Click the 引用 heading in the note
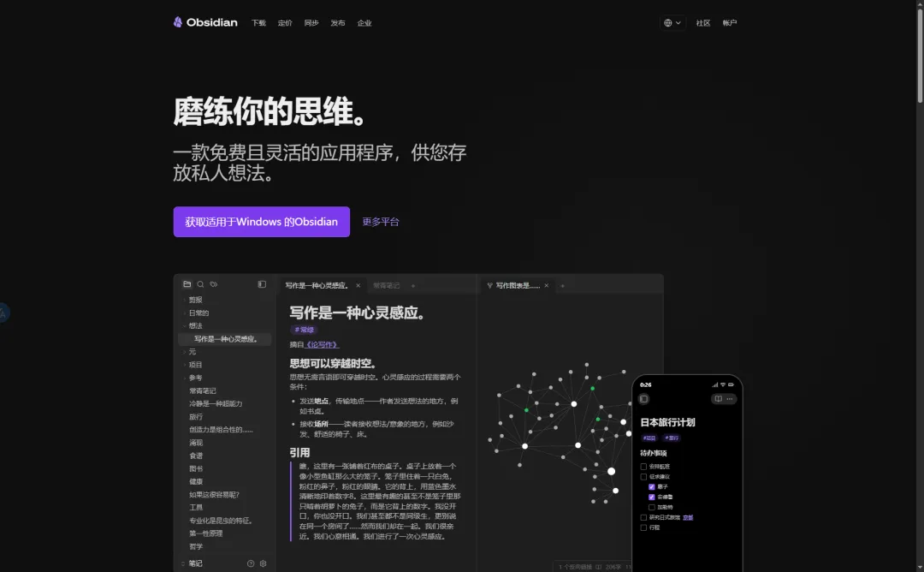 point(299,453)
